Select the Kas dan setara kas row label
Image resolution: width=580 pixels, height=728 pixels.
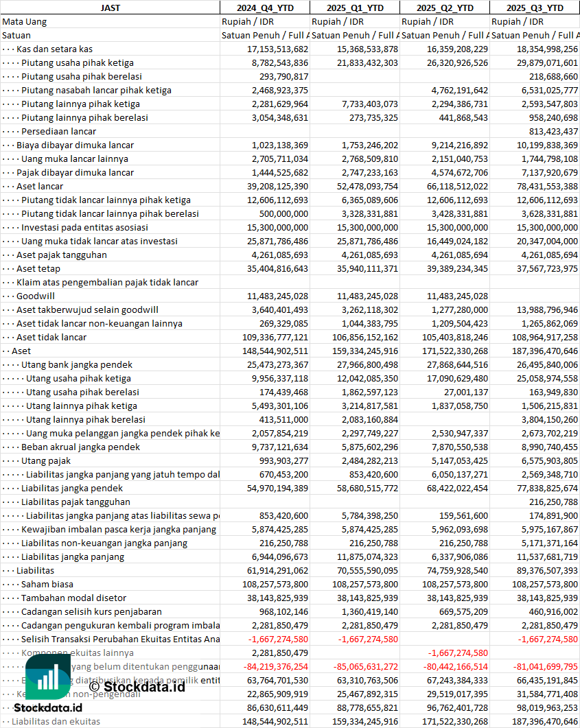pos(54,49)
